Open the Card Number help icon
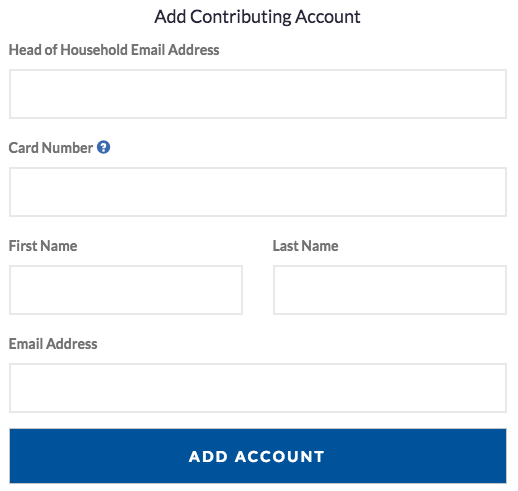The height and width of the screenshot is (491, 518). [103, 147]
